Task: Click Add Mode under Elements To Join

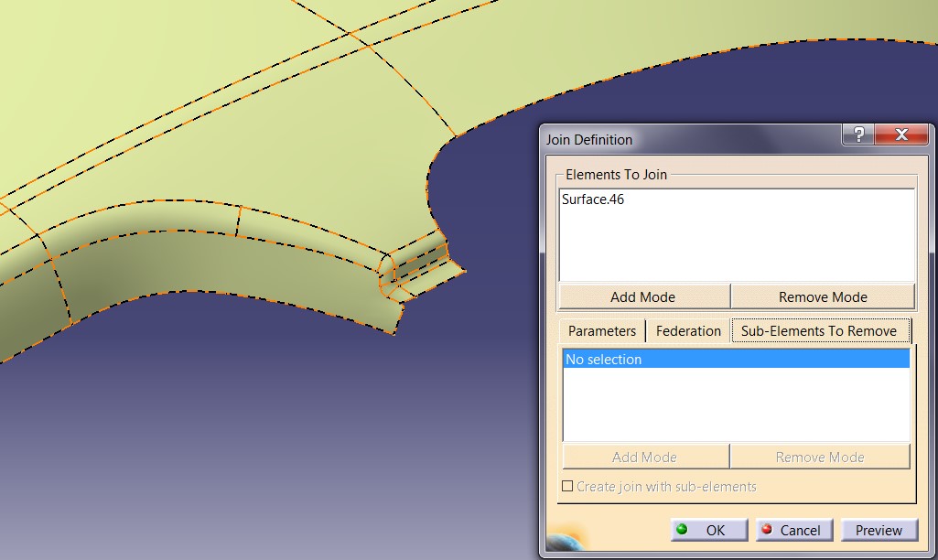Action: pos(644,296)
